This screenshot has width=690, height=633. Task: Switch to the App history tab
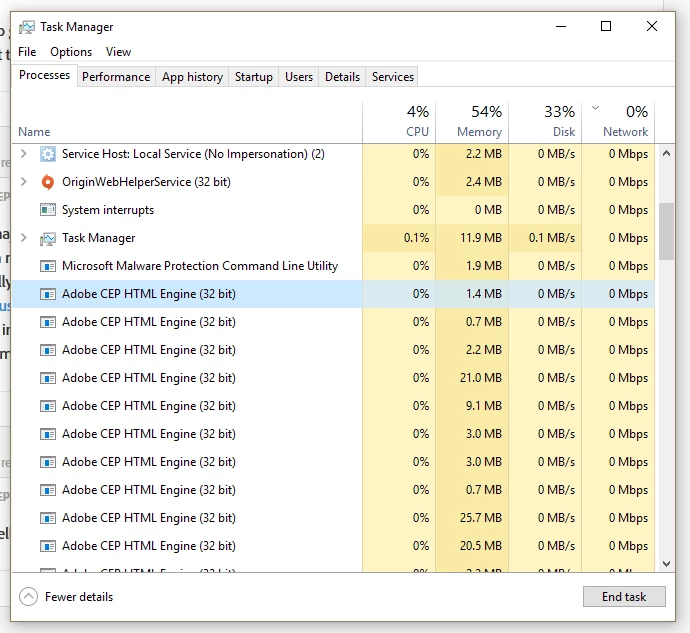pyautogui.click(x=192, y=77)
